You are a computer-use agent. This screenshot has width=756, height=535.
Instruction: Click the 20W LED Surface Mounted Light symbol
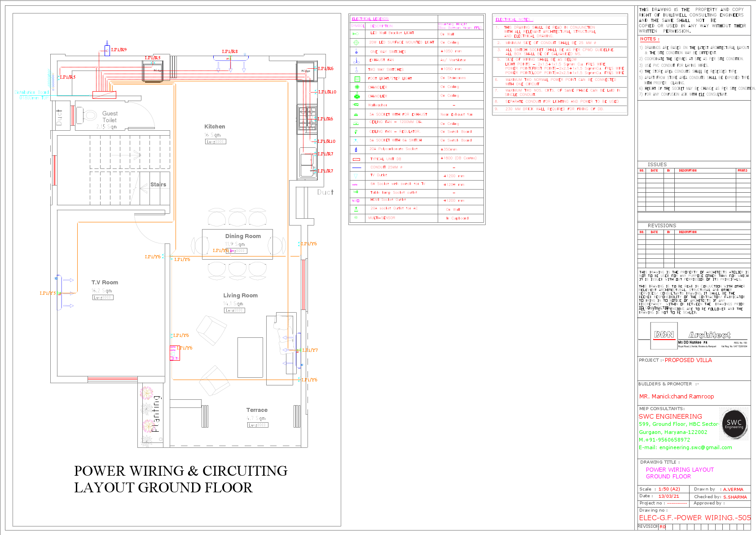pos(356,42)
